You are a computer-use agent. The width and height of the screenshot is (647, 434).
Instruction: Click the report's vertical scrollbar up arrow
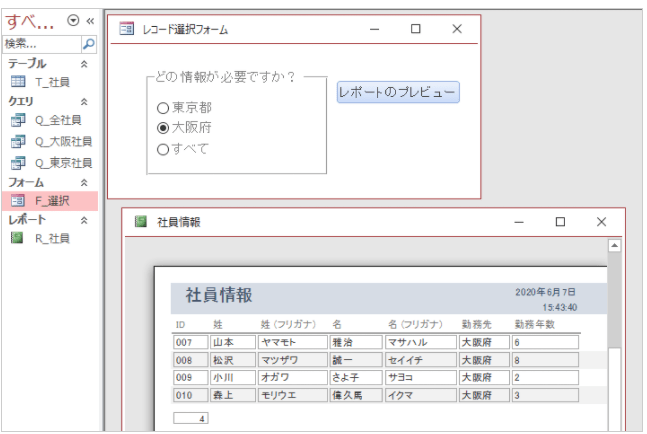click(615, 245)
